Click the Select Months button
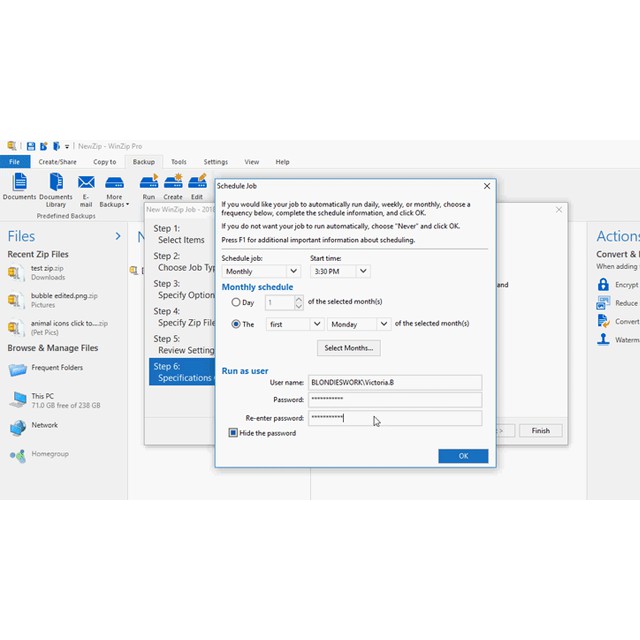Viewport: 640px width, 640px height. click(349, 348)
